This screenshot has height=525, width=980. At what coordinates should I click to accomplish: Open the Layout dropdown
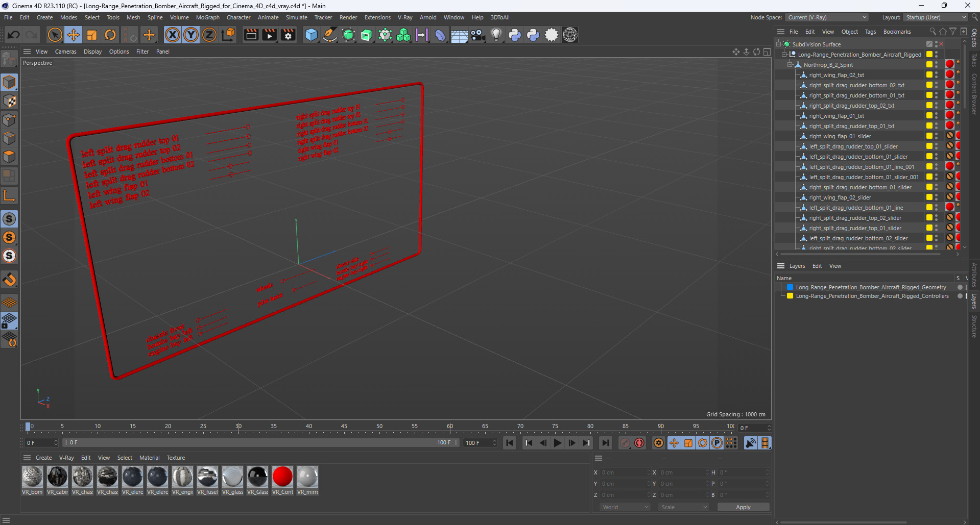(936, 17)
